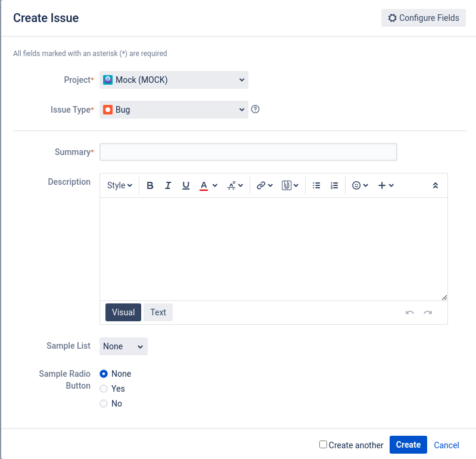Open Issue Type help question-mark icon
Viewport: 476px width, 459px height.
pyautogui.click(x=256, y=109)
